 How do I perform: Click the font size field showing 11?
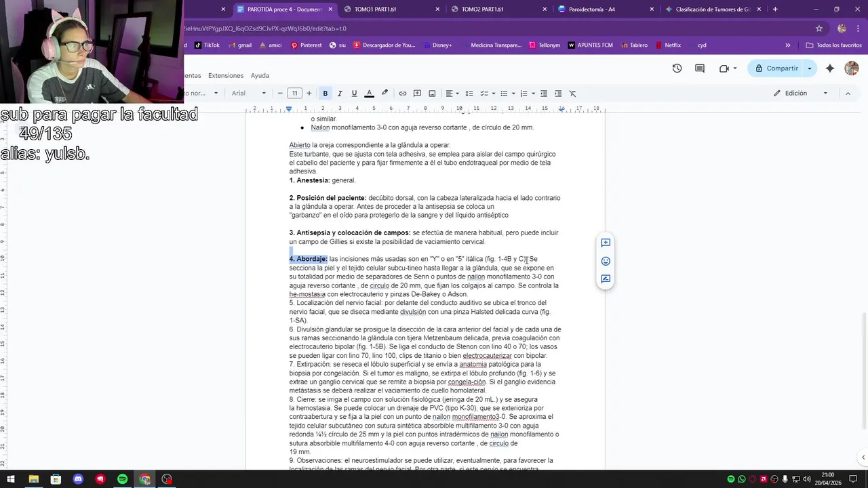pos(294,94)
